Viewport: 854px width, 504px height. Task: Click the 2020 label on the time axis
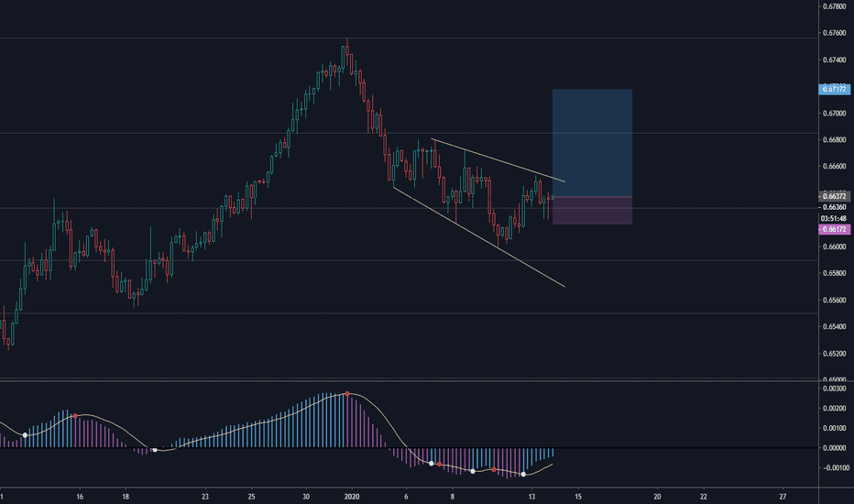pos(352,496)
